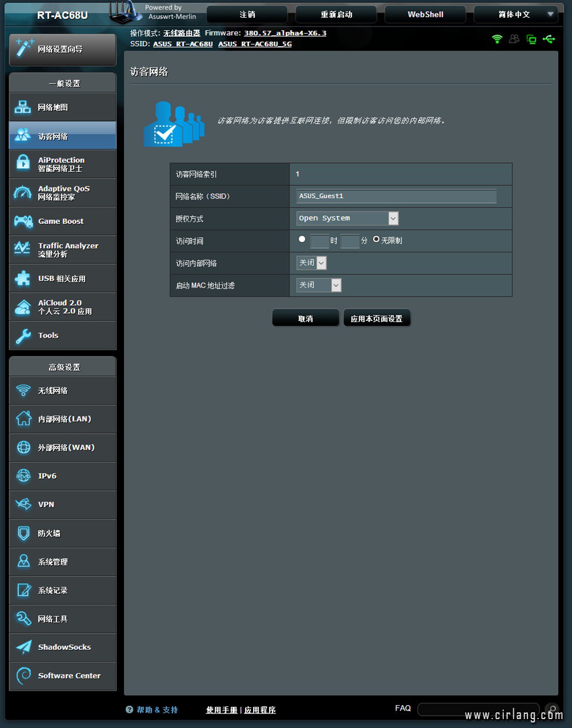Click the help & support link

[157, 710]
